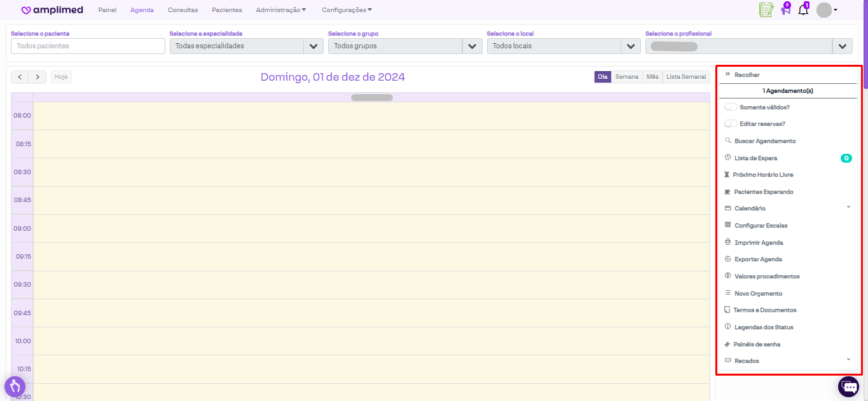The image size is (868, 401).
Task: Click the green notepad icon in header
Action: tap(766, 10)
